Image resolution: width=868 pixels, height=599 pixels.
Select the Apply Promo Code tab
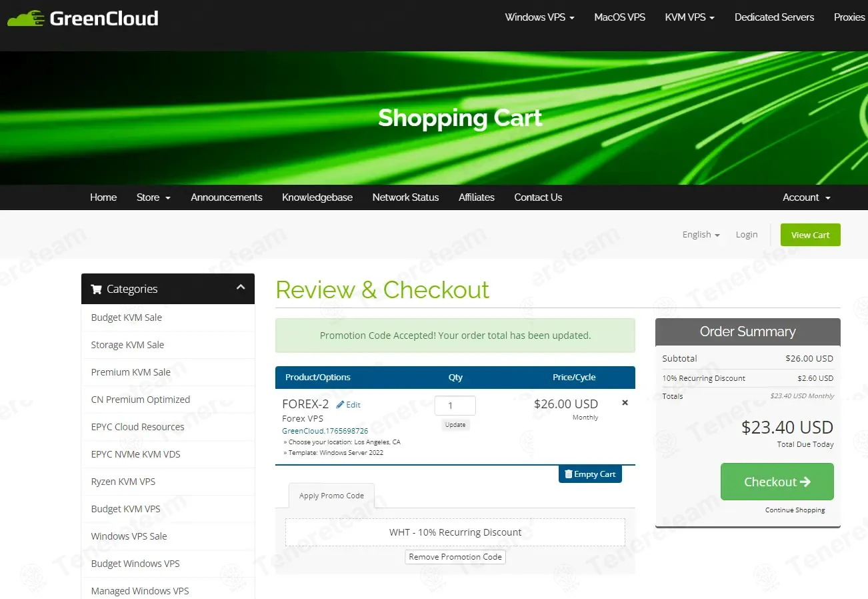click(331, 496)
